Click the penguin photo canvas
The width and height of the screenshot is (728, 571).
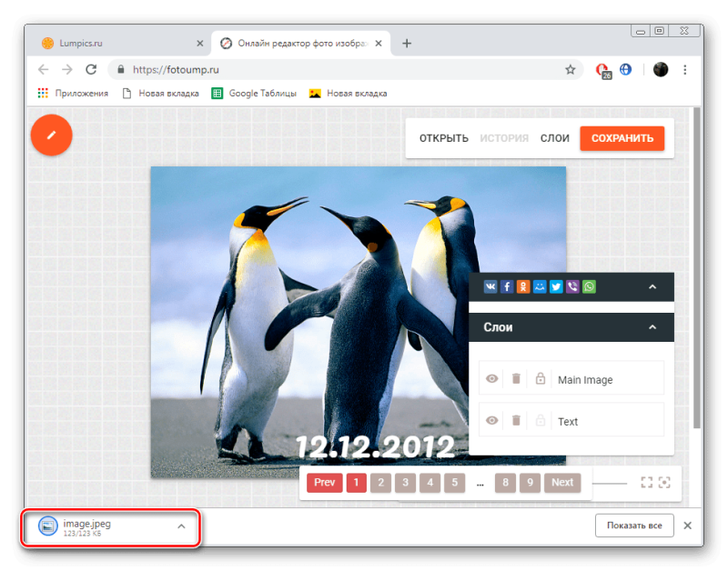click(x=358, y=322)
